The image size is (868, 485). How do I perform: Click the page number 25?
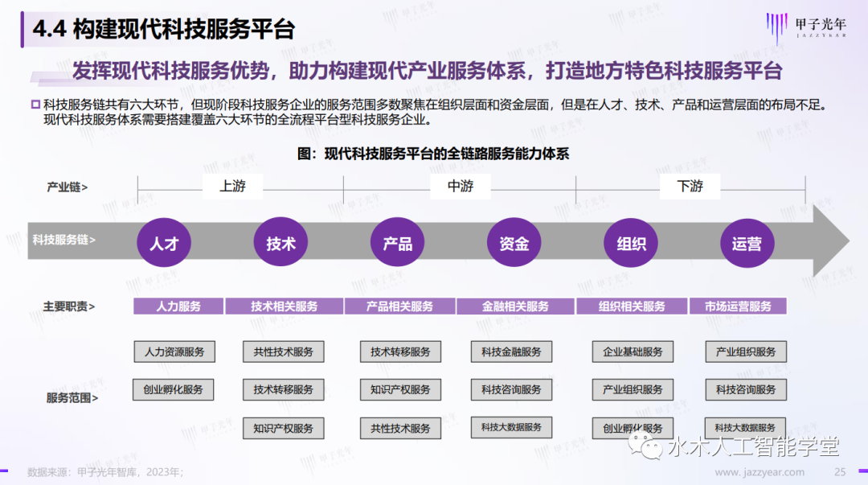[x=840, y=472]
